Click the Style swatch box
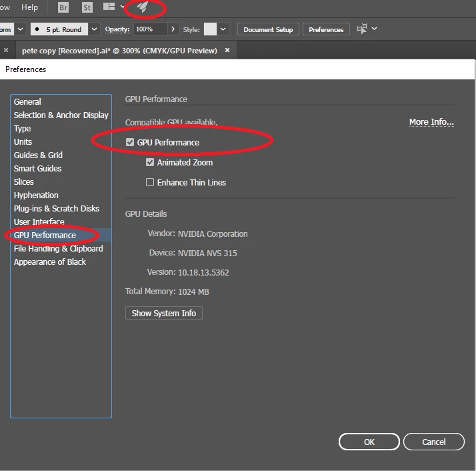The height and width of the screenshot is (471, 476). tap(210, 29)
